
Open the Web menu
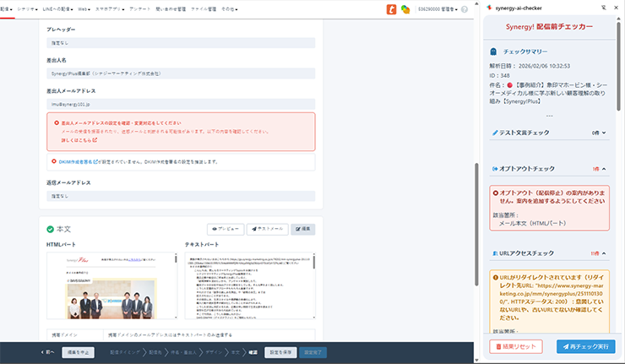(84, 9)
